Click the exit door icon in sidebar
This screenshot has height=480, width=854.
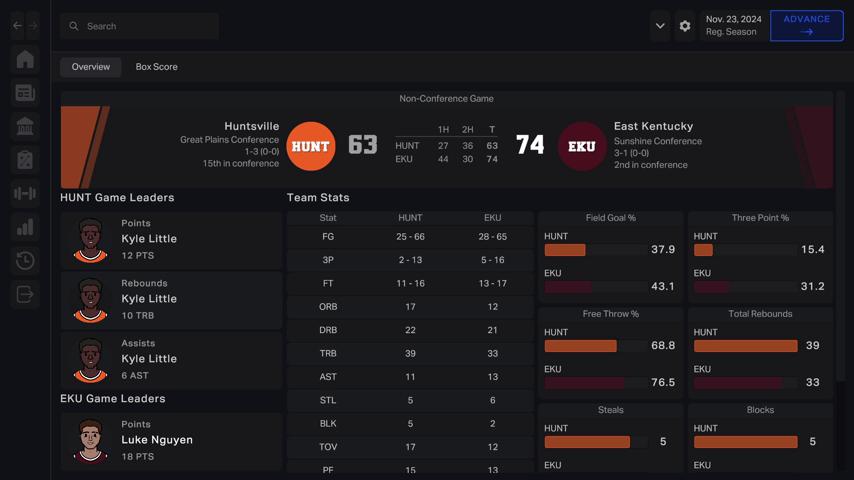tap(25, 294)
